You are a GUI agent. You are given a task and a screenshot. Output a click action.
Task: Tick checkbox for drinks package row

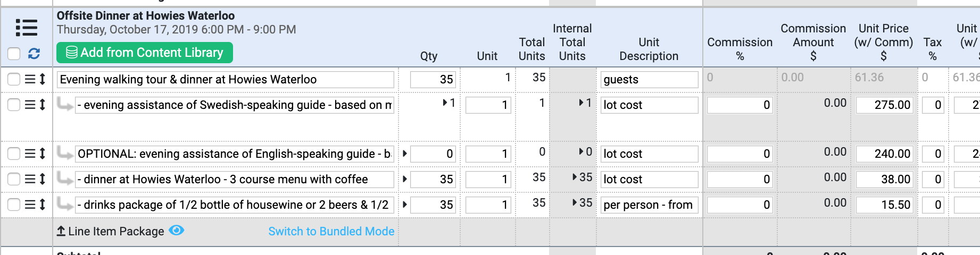[x=14, y=205]
